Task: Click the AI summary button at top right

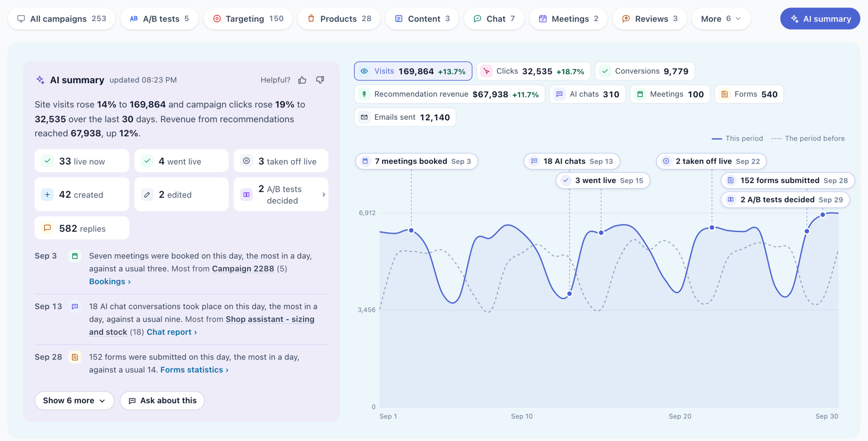Action: point(820,19)
